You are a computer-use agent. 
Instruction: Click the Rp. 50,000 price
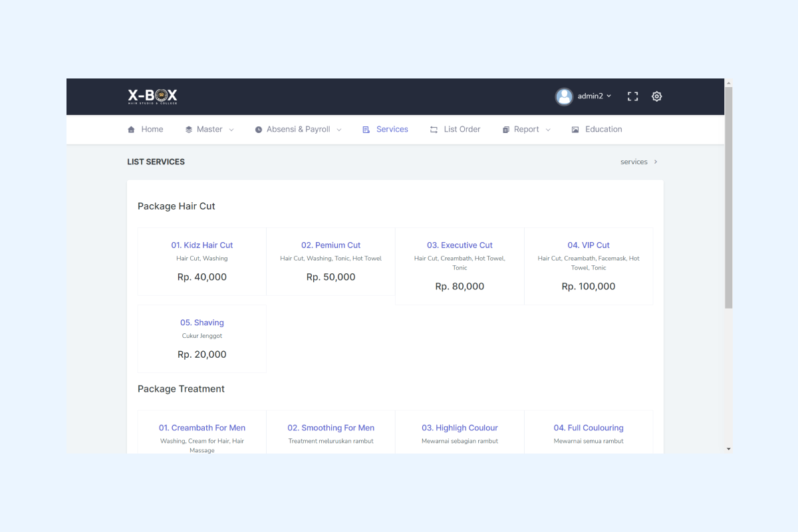(331, 277)
